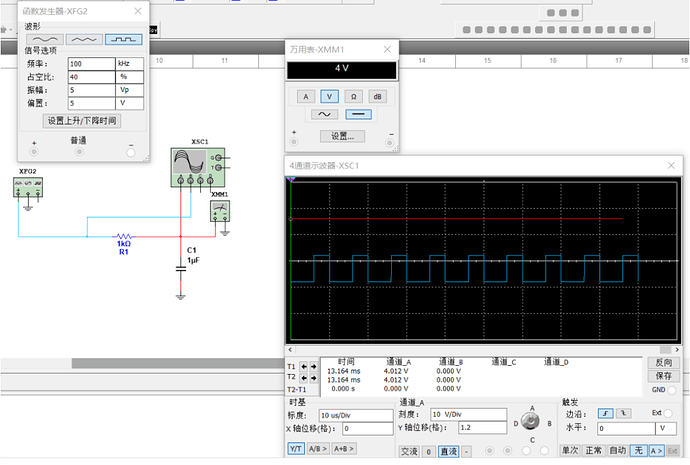The image size is (690, 465).
Task: Enable the GND radio button on oscilloscope
Action: (672, 390)
